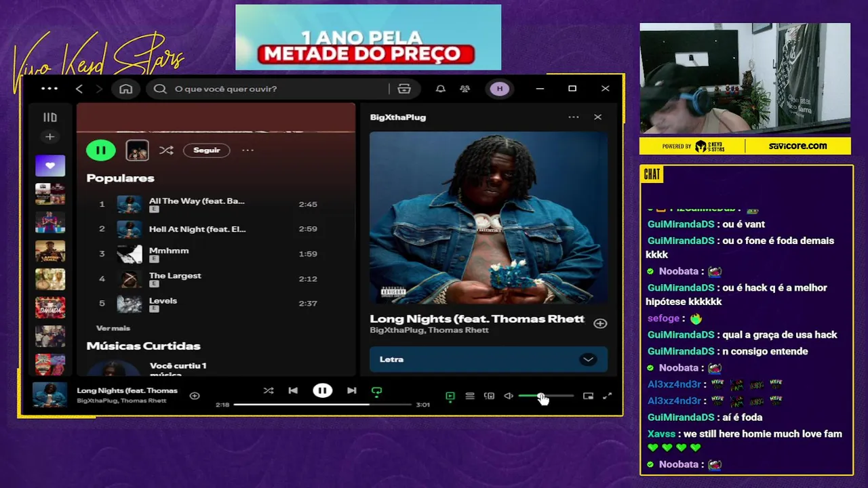Open artist more options next to Seguir
This screenshot has width=868, height=488.
248,150
